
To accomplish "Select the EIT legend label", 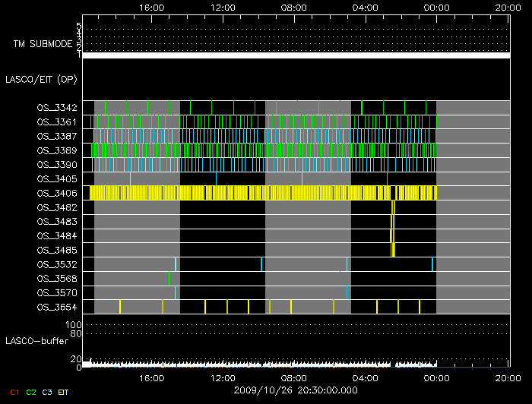I will [x=64, y=391].
